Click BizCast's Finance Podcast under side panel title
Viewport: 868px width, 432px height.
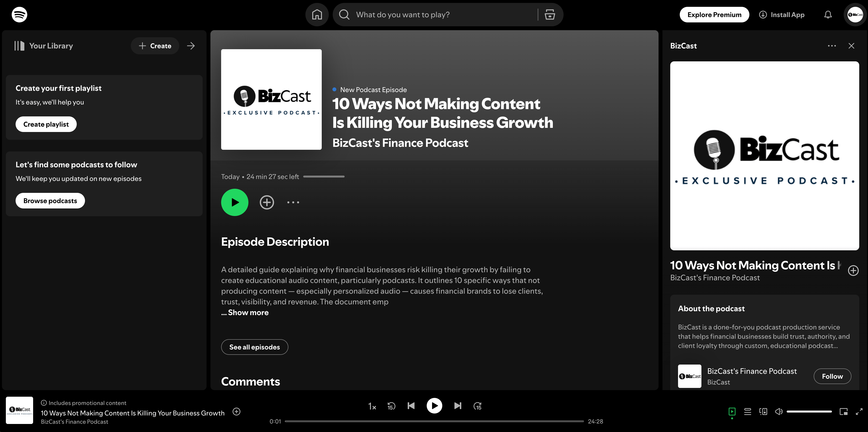[715, 278]
